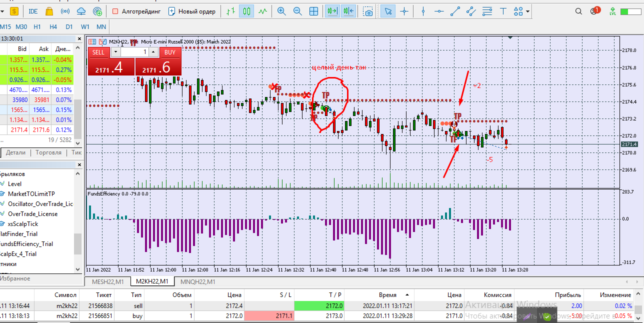Select the Fibonacci retracement tool
Viewport: 644px width, 323px height.
point(487,11)
